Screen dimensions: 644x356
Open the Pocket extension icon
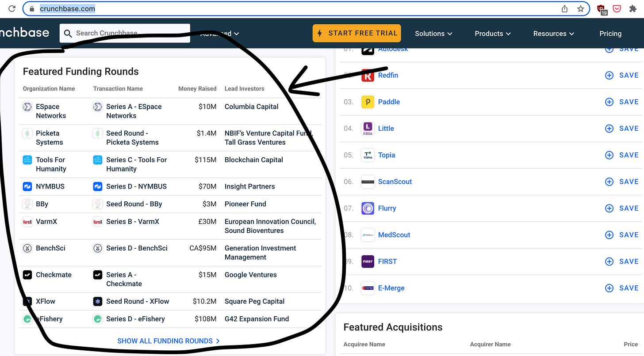(617, 8)
